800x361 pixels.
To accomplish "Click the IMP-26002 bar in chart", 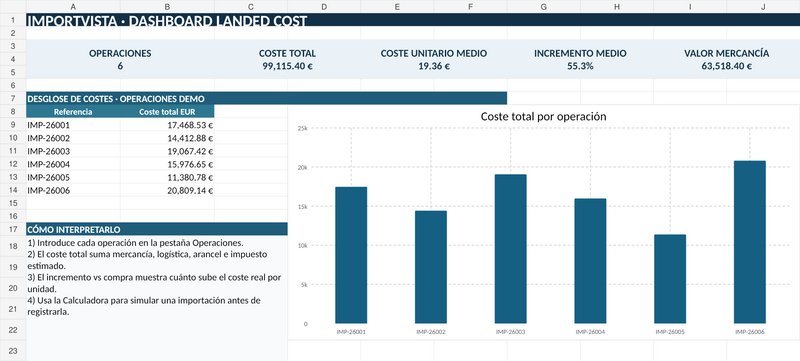I will [x=431, y=267].
